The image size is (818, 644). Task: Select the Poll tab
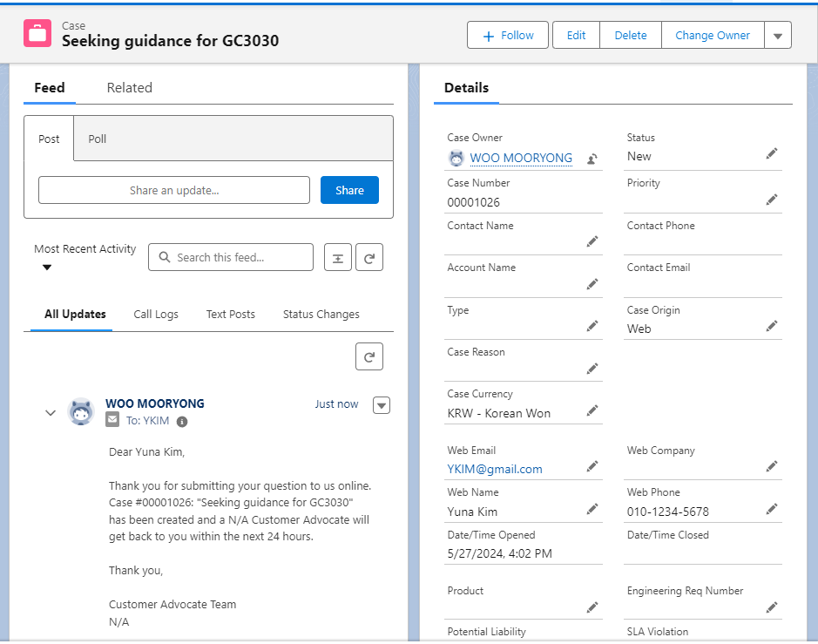tap(98, 139)
